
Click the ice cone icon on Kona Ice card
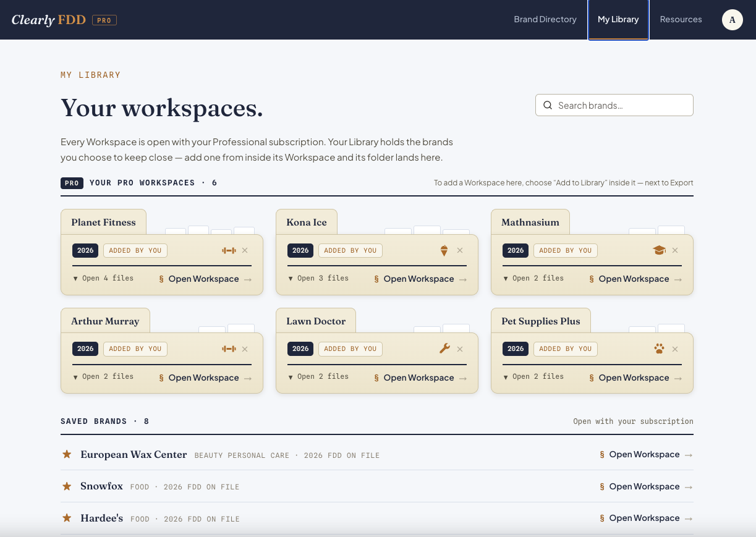coord(444,250)
